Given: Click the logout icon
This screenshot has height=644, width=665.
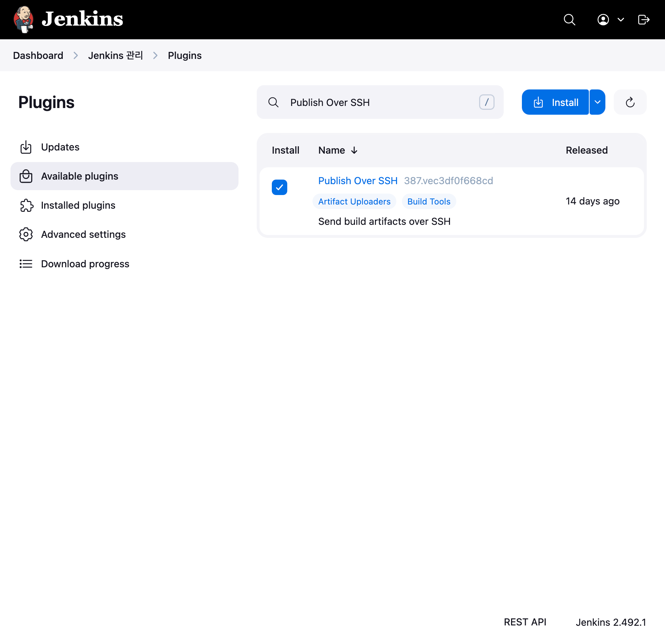Looking at the screenshot, I should click(644, 20).
